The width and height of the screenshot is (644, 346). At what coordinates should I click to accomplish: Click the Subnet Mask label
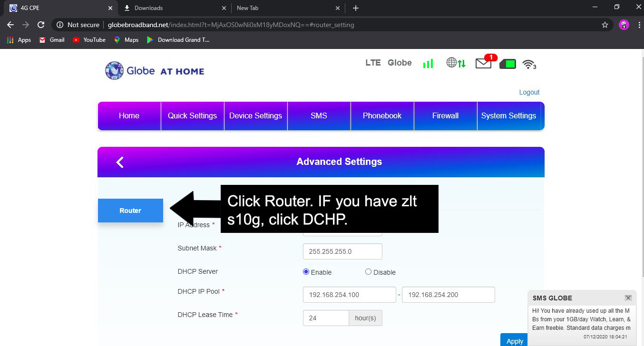click(197, 248)
